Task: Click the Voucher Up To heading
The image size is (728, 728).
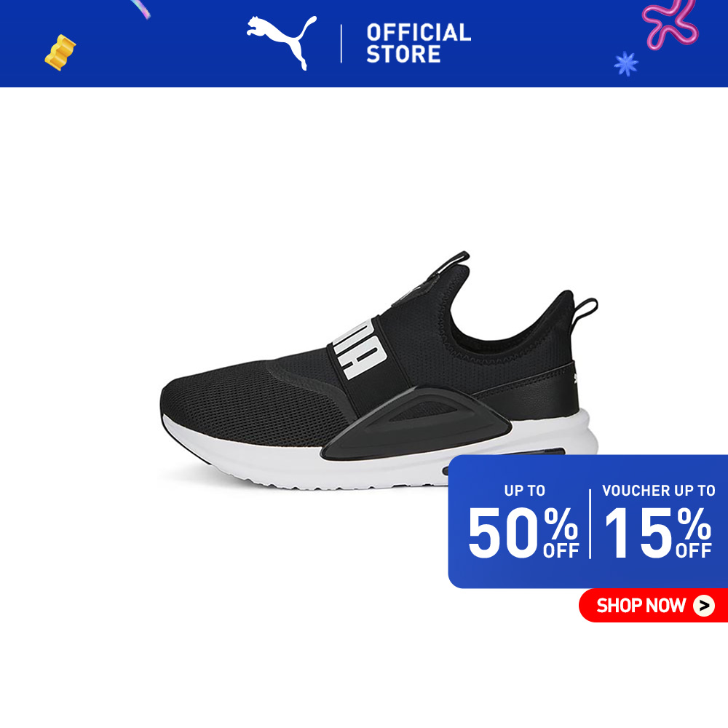Action: [x=658, y=490]
